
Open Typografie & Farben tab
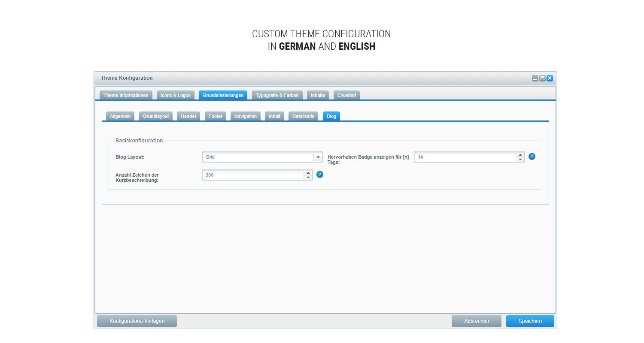[x=277, y=95]
